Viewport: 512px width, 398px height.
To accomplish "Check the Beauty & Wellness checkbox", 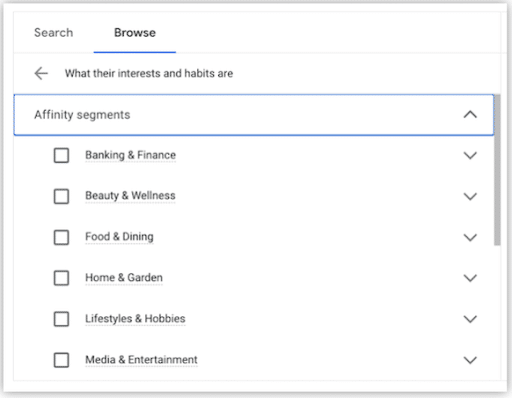I will click(x=61, y=196).
